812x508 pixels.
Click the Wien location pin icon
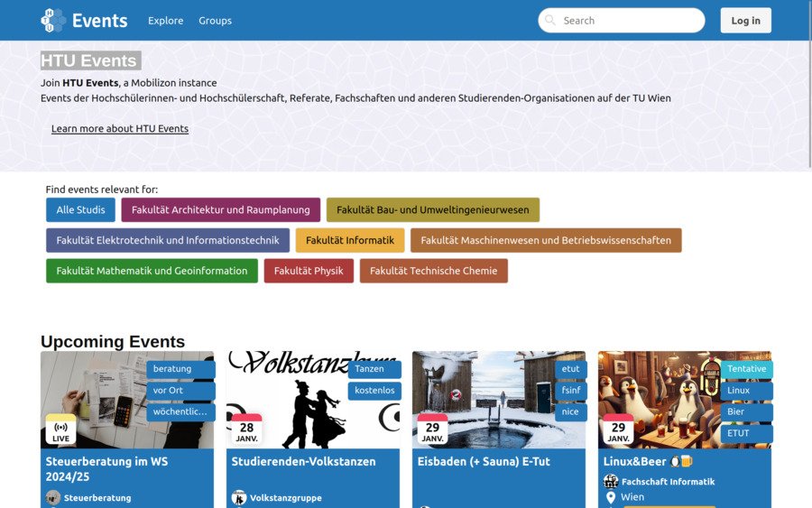(611, 497)
